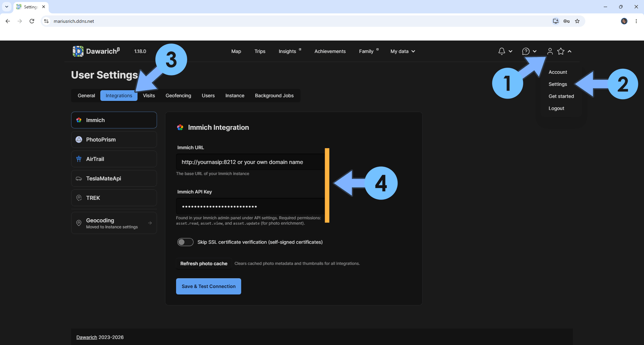Click Refresh photo cache button
The image size is (644, 345).
(204, 264)
